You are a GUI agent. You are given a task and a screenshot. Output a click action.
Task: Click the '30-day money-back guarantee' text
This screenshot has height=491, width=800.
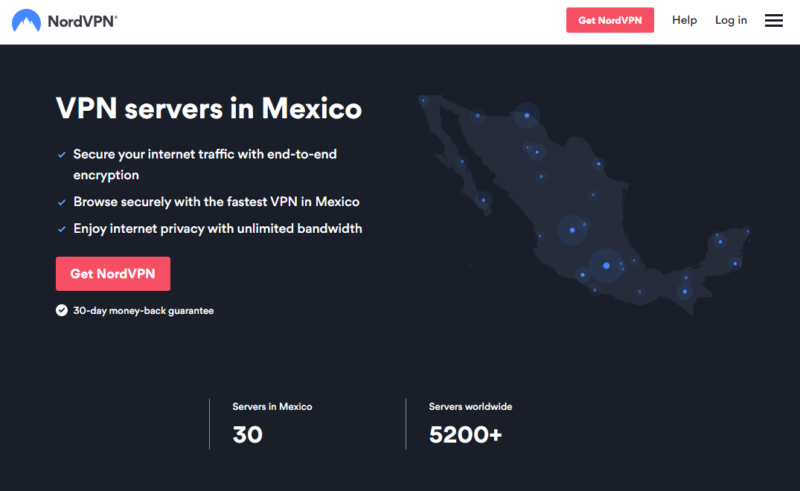(x=143, y=310)
